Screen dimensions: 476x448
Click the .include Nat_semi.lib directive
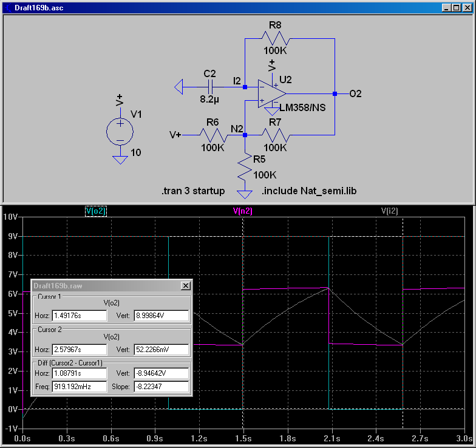point(309,191)
